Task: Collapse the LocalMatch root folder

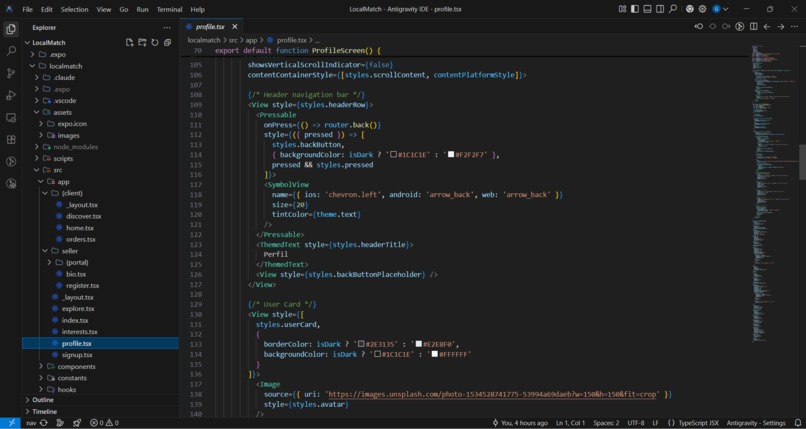Action: pyautogui.click(x=28, y=43)
